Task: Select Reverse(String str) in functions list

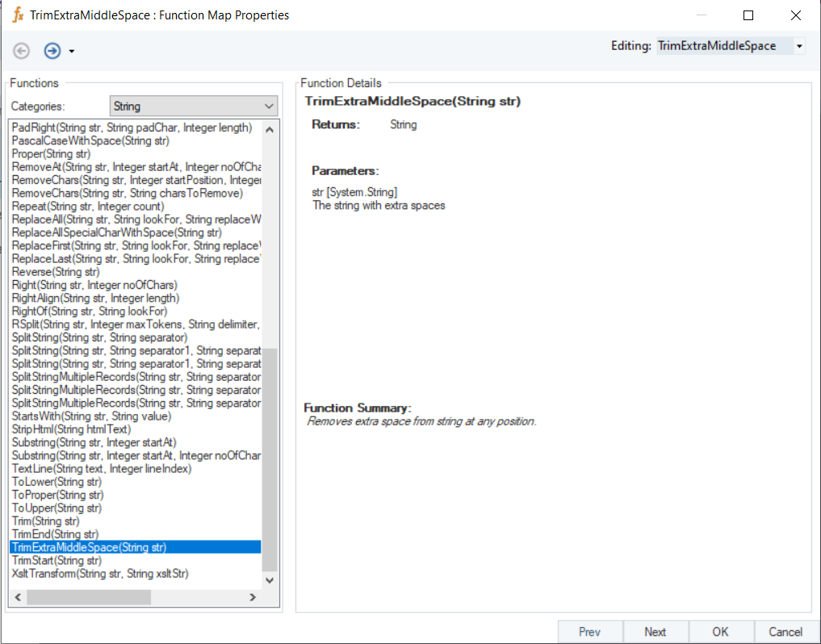Action: pos(54,272)
